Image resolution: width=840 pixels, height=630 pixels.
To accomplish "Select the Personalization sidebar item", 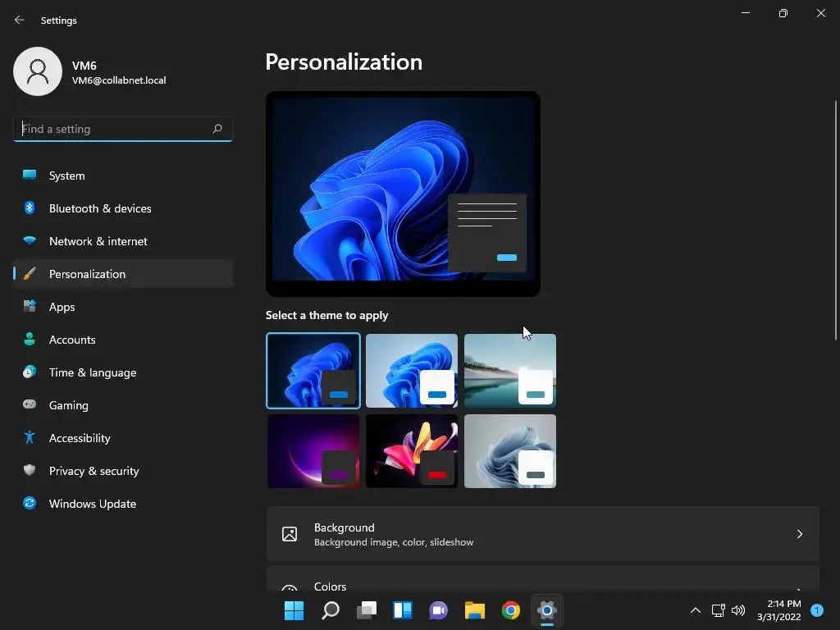I will [123, 274].
